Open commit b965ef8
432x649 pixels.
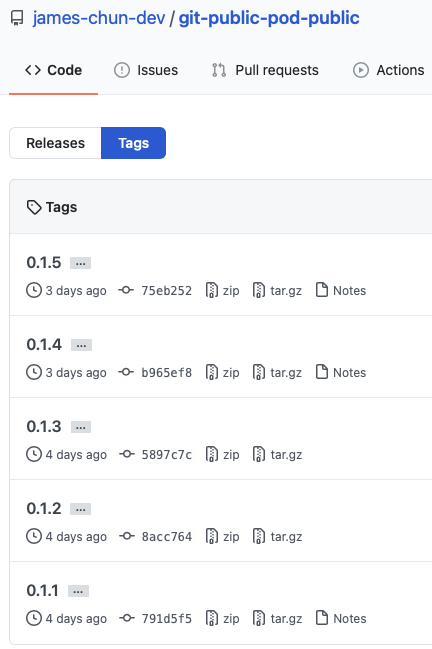point(166,373)
